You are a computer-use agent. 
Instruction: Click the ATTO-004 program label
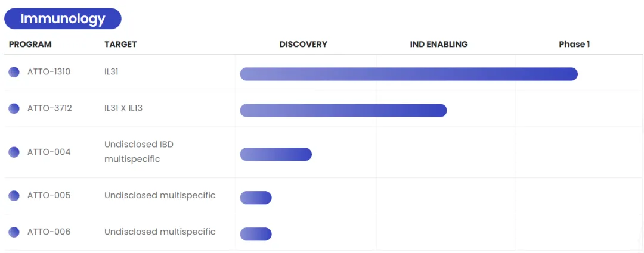(x=49, y=152)
